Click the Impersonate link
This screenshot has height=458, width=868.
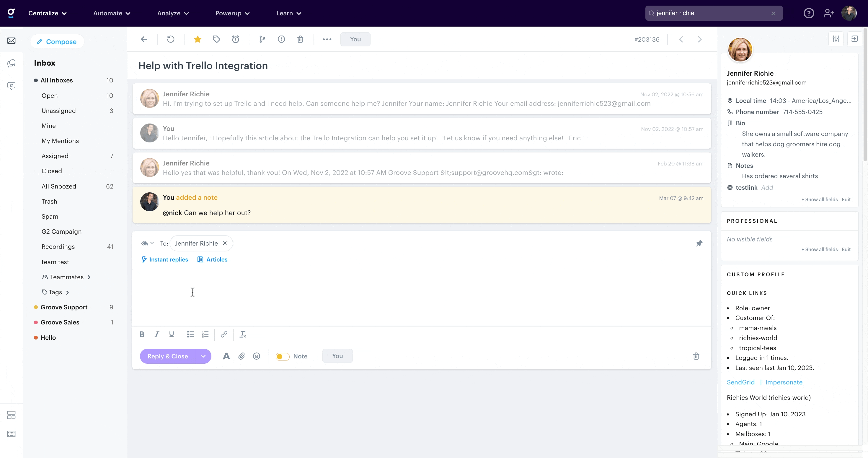coord(784,382)
